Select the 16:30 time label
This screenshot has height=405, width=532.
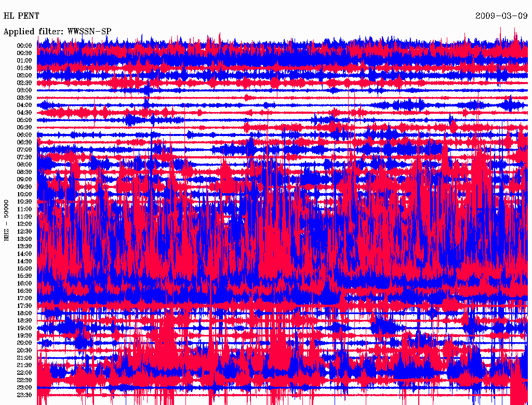24,291
